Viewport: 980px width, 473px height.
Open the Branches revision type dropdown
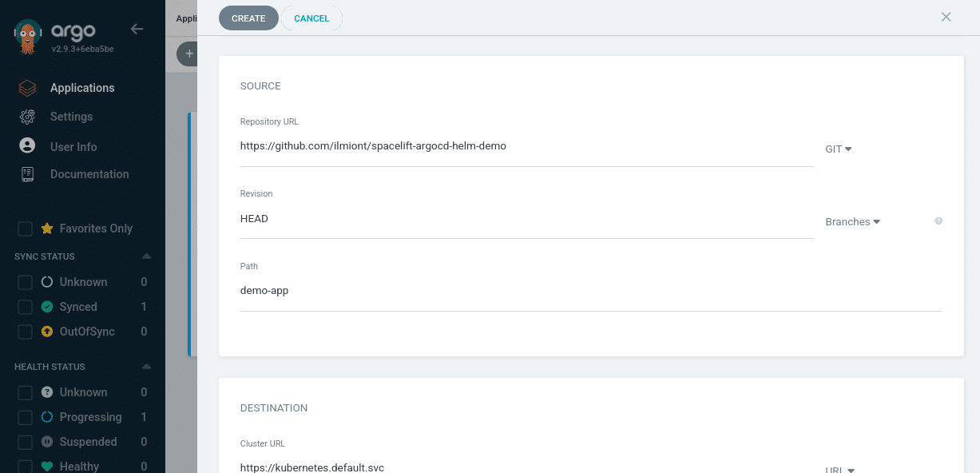tap(852, 222)
